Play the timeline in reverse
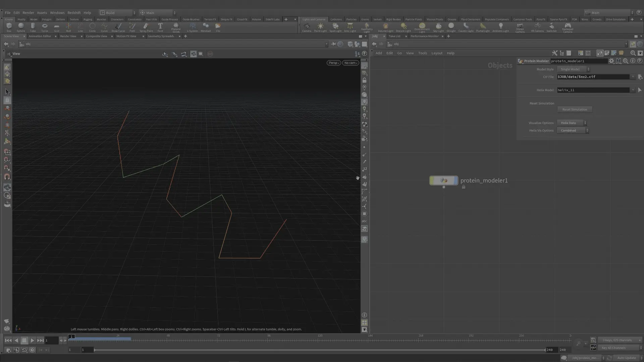 pos(16,340)
